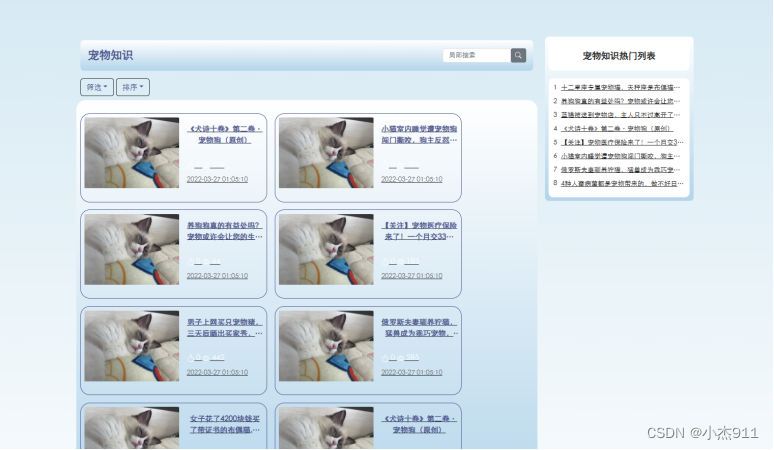Click the date under 俄罗斯夫妻驯养狞猫 card
The image size is (774, 450).
[412, 373]
